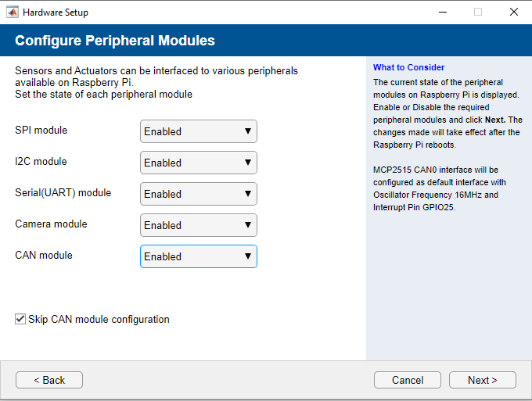Click the disabled maximize window button

pos(478,13)
